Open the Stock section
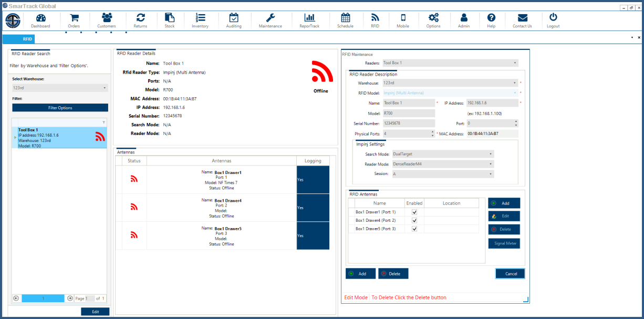Image resolution: width=644 pixels, height=319 pixels. [170, 20]
